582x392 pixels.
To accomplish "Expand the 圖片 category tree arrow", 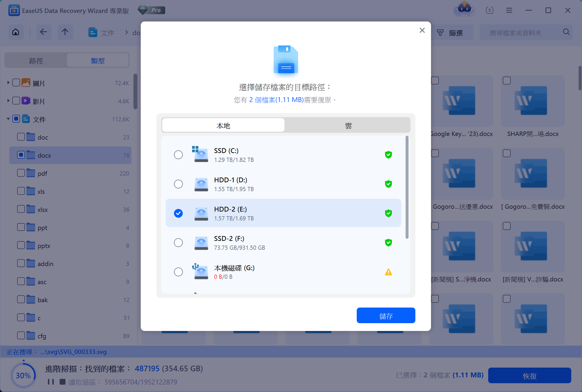I will point(8,83).
